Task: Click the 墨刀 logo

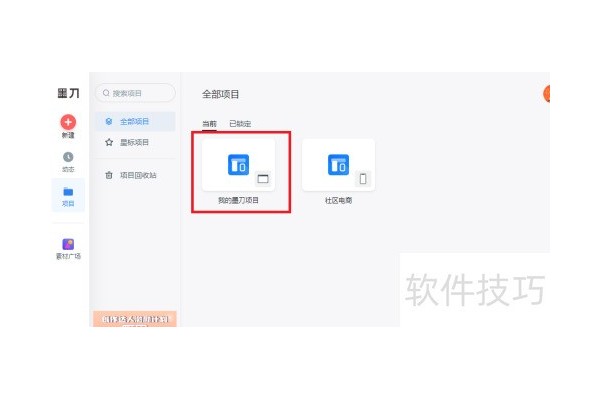Action: pyautogui.click(x=68, y=93)
